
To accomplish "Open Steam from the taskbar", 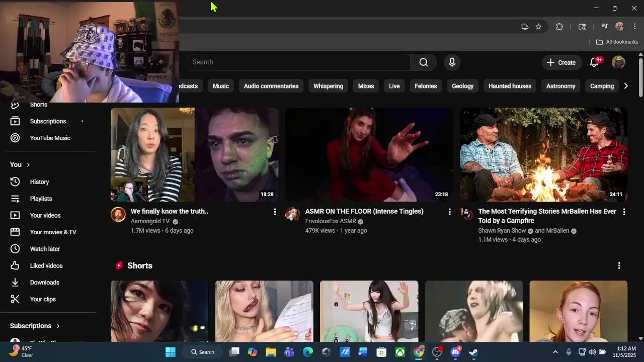I will tap(473, 352).
